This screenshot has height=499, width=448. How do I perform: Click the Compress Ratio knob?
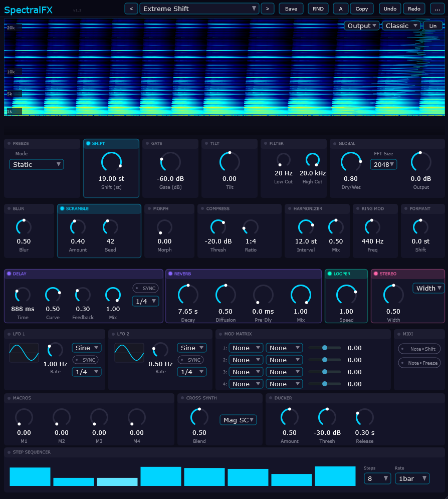point(251,227)
